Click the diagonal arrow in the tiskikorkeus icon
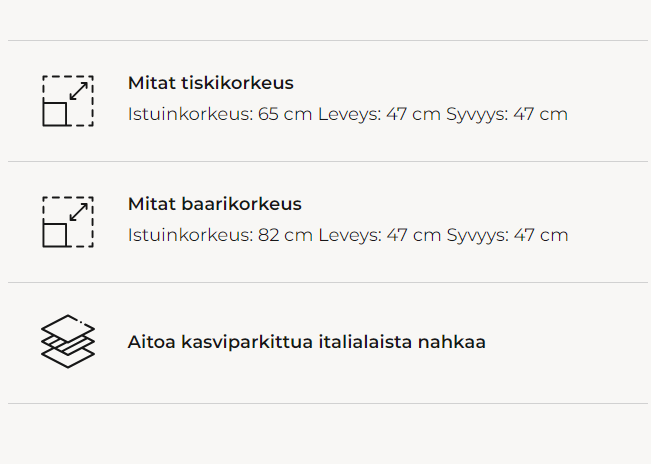The image size is (651, 464). (79, 90)
